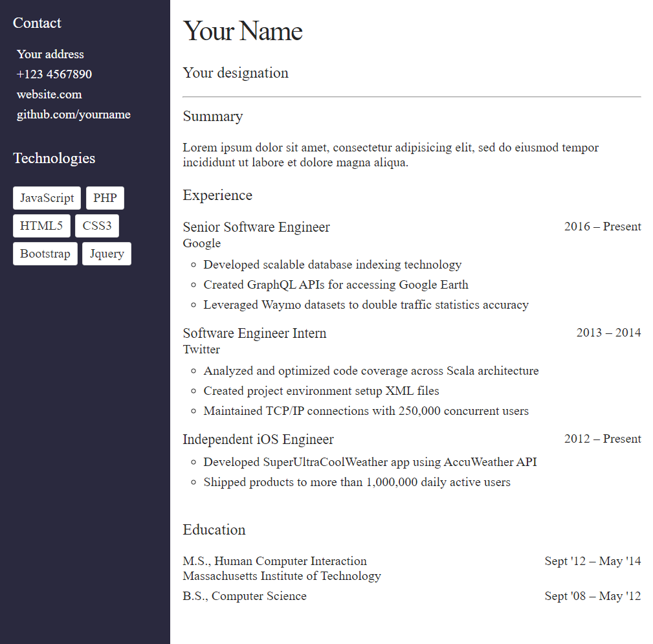This screenshot has height=644, width=653.
Task: Click 'Shipped products to more than 1,000,000' bullet
Action: pyautogui.click(x=357, y=482)
